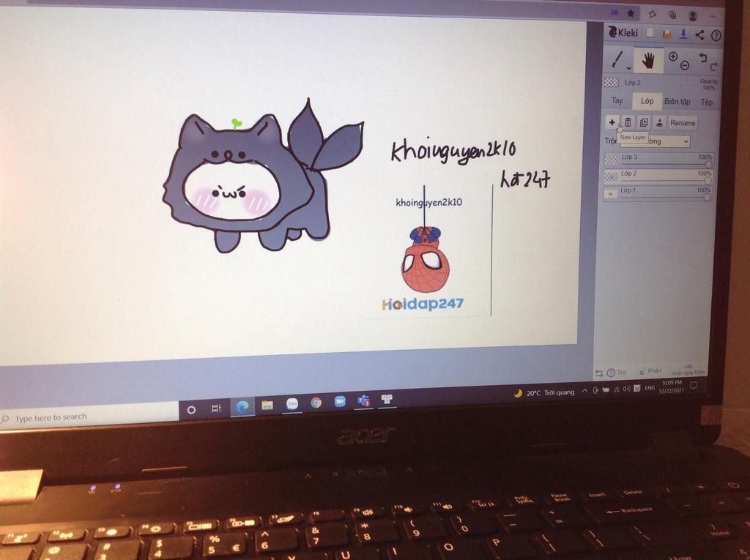Click current layer preview next to Opacity

(612, 82)
